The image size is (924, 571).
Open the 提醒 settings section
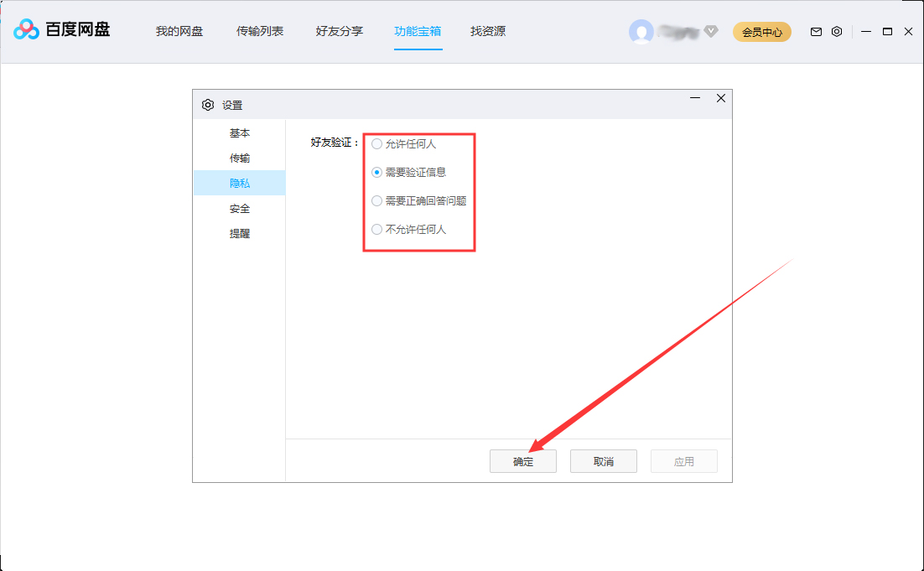click(x=240, y=233)
